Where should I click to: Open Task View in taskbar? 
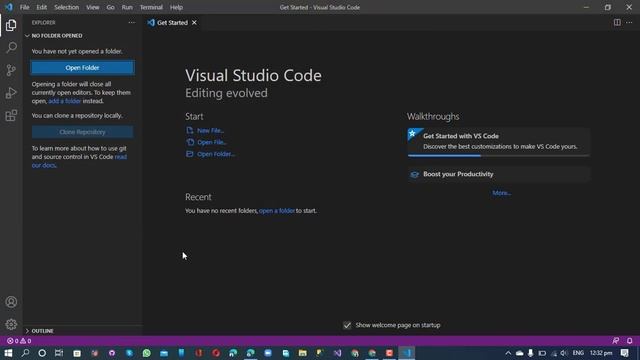59,353
